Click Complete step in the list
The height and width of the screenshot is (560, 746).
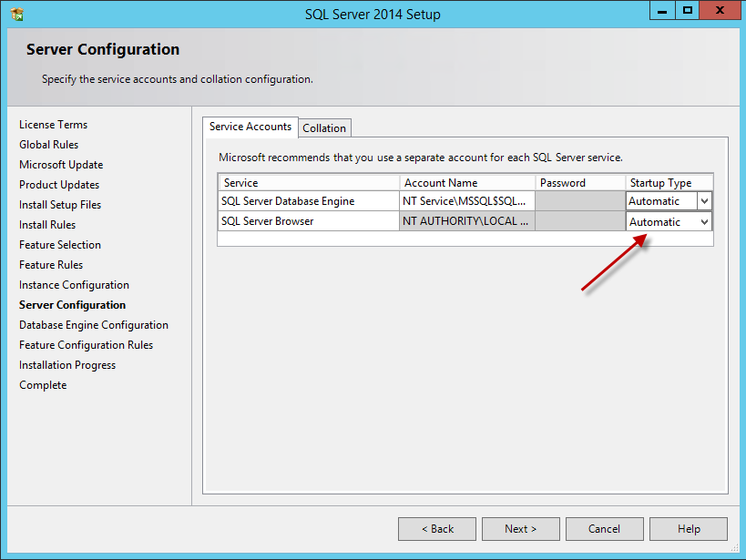coord(43,385)
